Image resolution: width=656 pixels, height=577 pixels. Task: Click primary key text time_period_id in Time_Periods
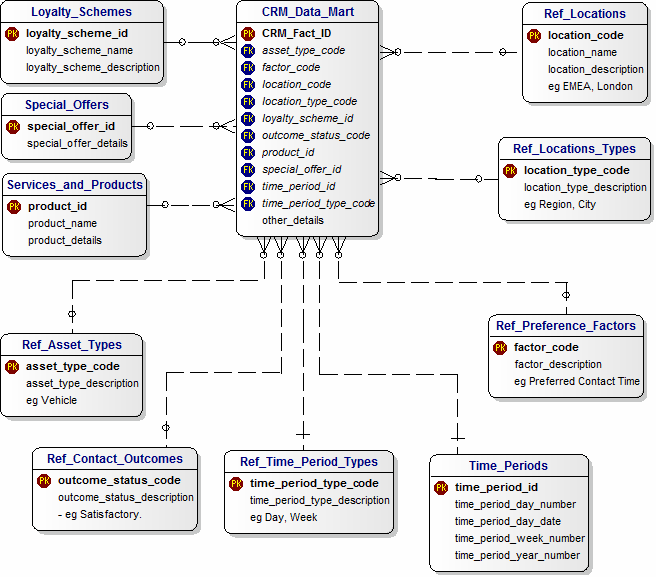[496, 487]
